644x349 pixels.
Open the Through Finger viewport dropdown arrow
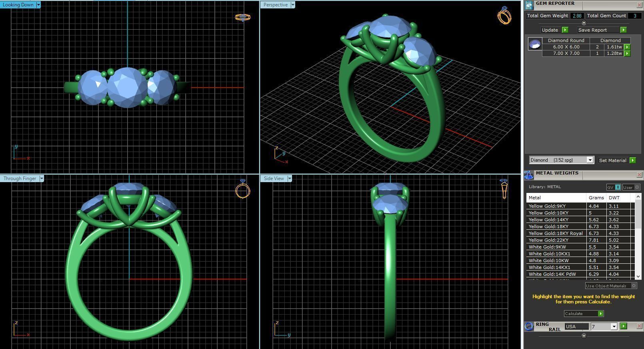pyautogui.click(x=41, y=179)
